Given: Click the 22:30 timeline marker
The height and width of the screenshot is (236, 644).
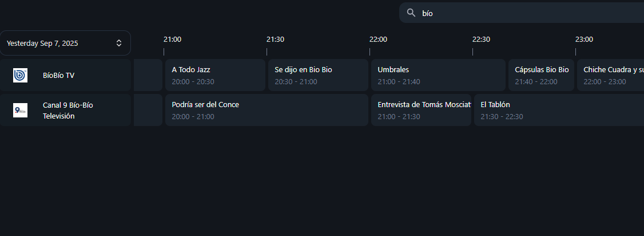Looking at the screenshot, I should coord(481,40).
